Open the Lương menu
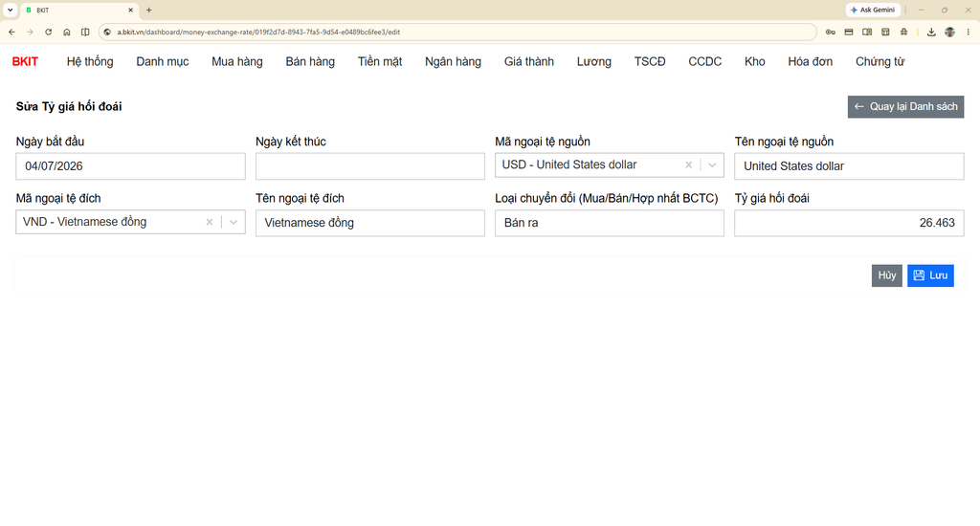Viewport: 980px width, 526px height. (x=593, y=61)
